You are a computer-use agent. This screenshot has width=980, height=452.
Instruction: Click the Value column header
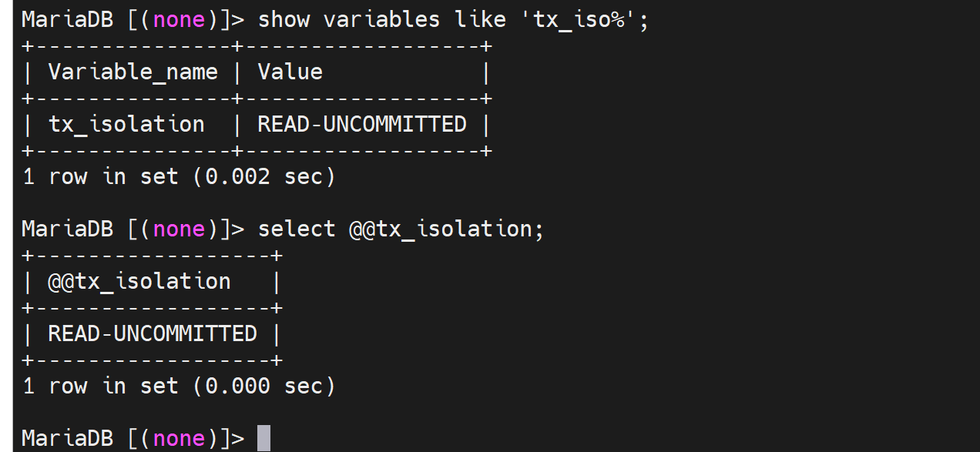(290, 72)
